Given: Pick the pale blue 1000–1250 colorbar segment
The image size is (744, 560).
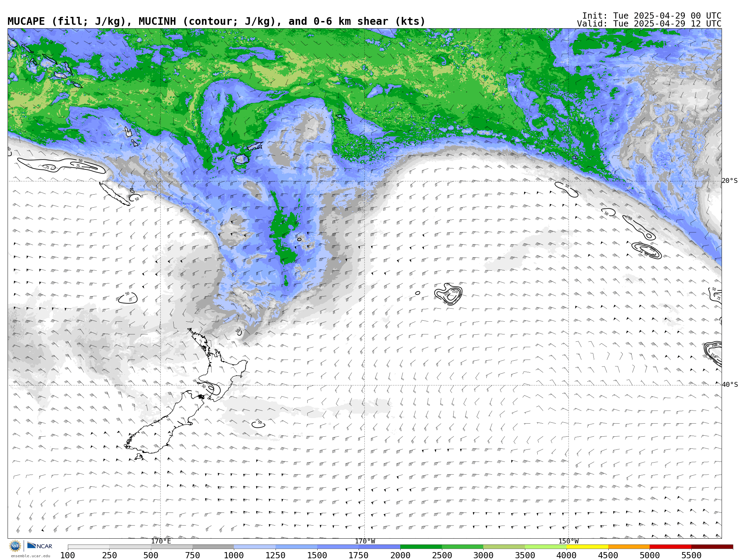Looking at the screenshot, I should coord(255,547).
